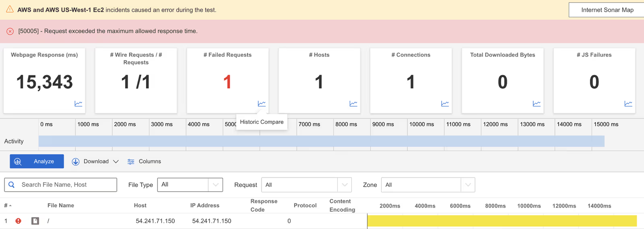Expand the Request filter dropdown
Image resolution: width=644 pixels, height=229 pixels.
[x=306, y=185]
